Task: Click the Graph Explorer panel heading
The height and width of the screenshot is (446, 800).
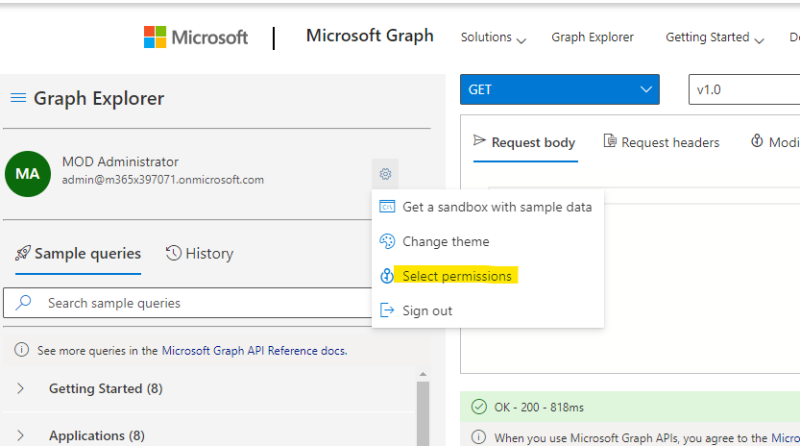Action: pos(99,98)
